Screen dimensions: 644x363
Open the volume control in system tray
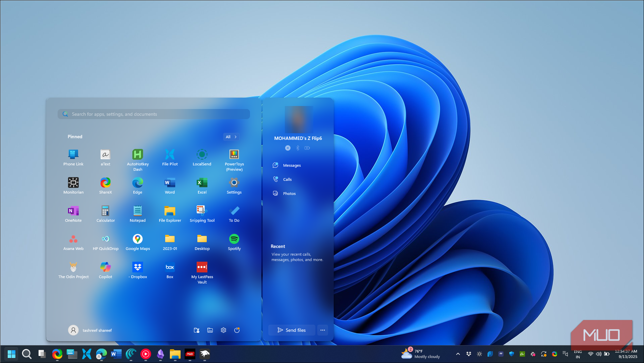(599, 354)
